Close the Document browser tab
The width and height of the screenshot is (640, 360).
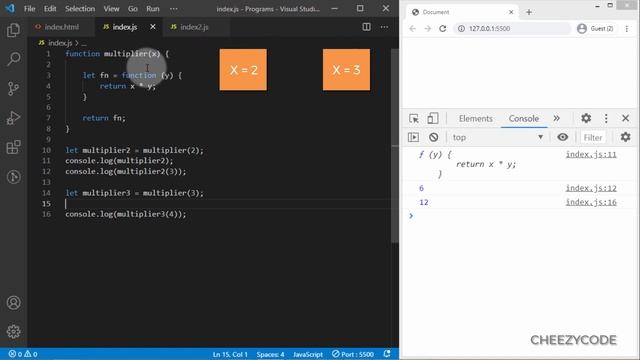511,12
